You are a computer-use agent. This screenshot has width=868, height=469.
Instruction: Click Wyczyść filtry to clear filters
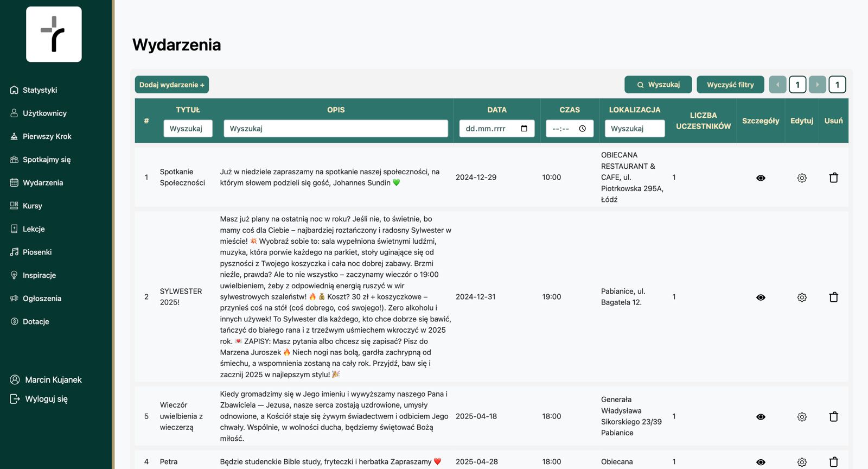point(730,85)
